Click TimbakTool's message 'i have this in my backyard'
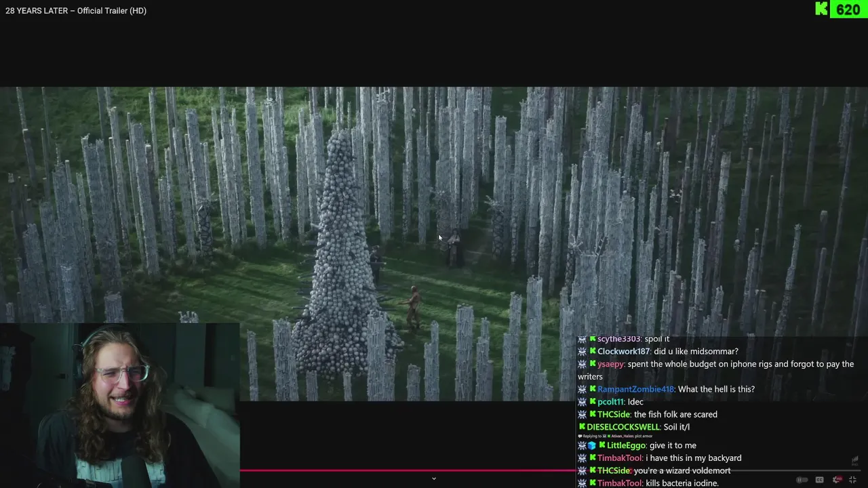This screenshot has width=868, height=488. tap(693, 458)
